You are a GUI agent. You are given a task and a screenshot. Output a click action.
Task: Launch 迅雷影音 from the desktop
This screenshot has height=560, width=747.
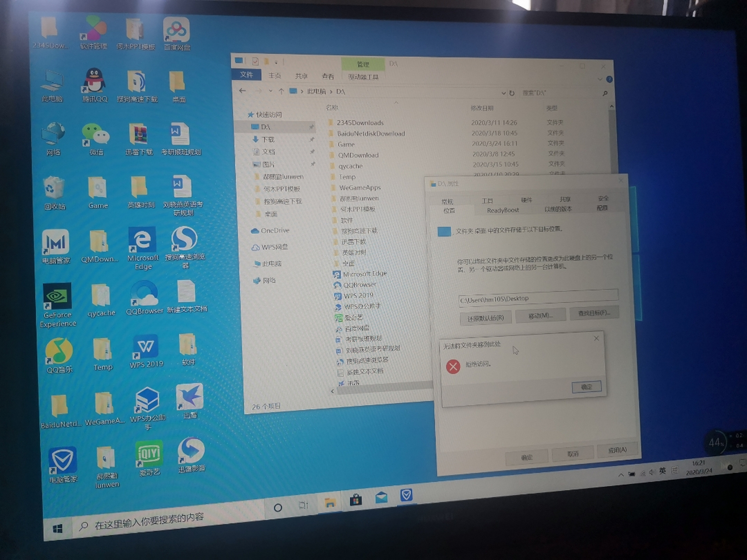coord(191,455)
